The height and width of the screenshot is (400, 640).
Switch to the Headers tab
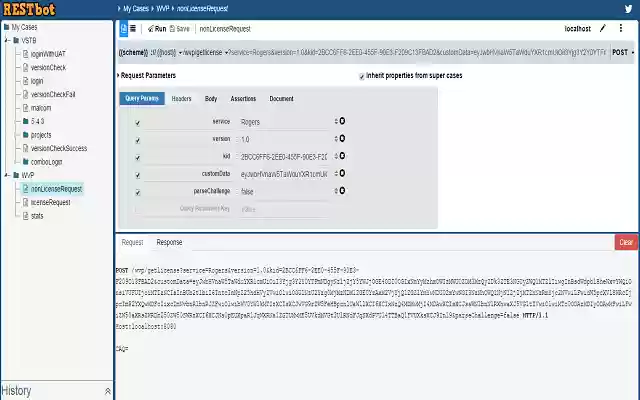[182, 99]
